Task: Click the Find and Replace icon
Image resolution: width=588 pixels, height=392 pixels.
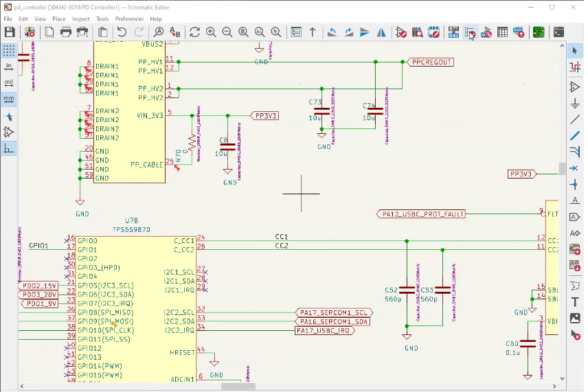Action: click(175, 32)
